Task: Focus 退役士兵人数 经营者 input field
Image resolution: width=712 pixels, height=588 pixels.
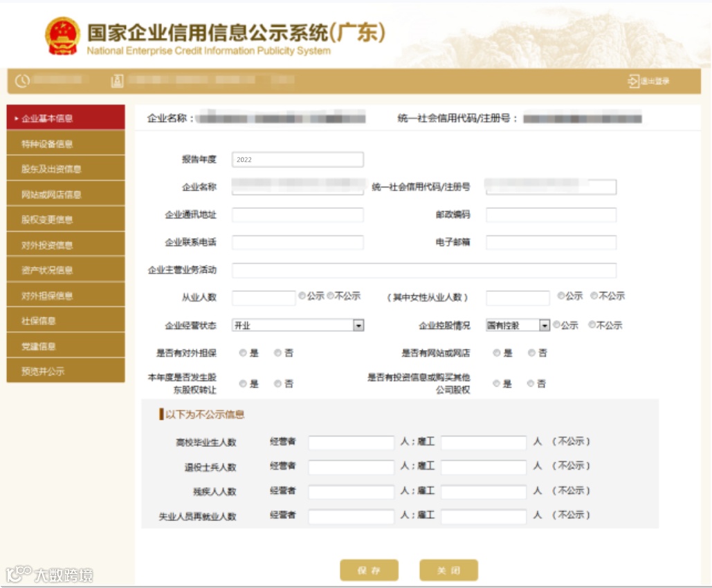Action: tap(351, 467)
